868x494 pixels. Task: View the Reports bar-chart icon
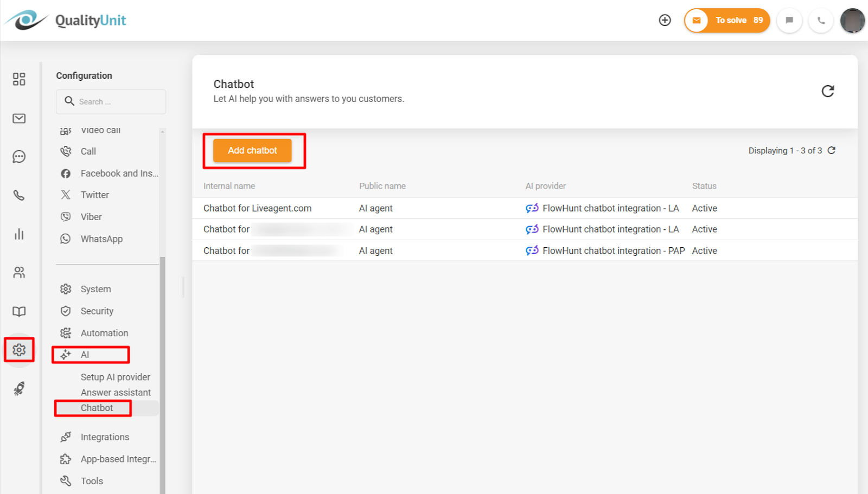[x=19, y=234]
